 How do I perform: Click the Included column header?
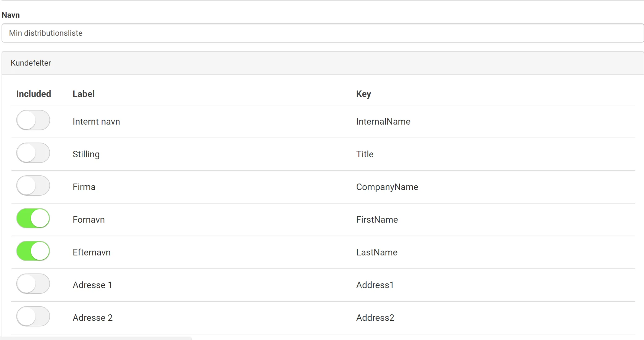[34, 94]
